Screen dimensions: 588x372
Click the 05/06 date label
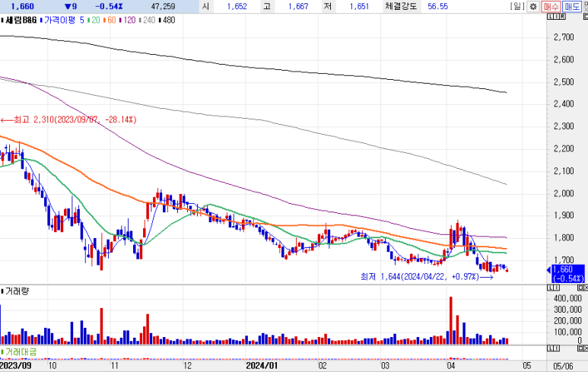click(563, 367)
